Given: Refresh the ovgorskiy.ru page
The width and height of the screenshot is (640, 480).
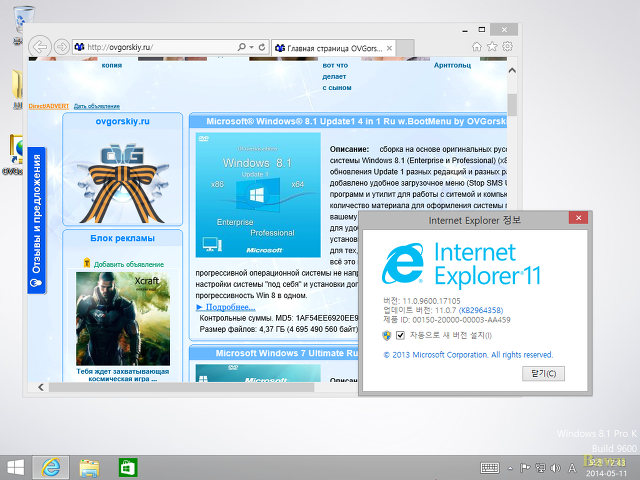Looking at the screenshot, I should point(262,47).
